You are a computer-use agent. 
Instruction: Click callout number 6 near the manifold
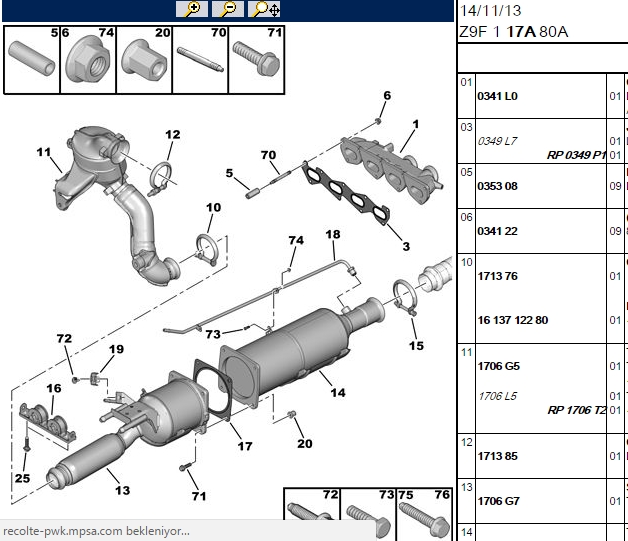click(x=387, y=96)
